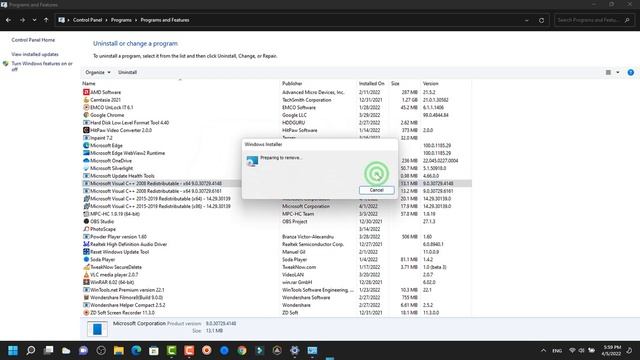This screenshot has width=640, height=360.
Task: Select the Microsoft Silverlight entry
Action: (111, 168)
